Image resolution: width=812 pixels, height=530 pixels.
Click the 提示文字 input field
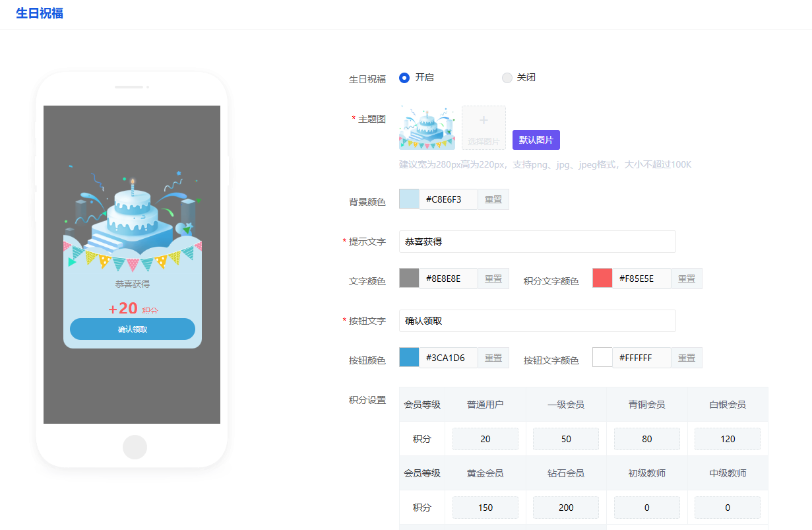[537, 242]
